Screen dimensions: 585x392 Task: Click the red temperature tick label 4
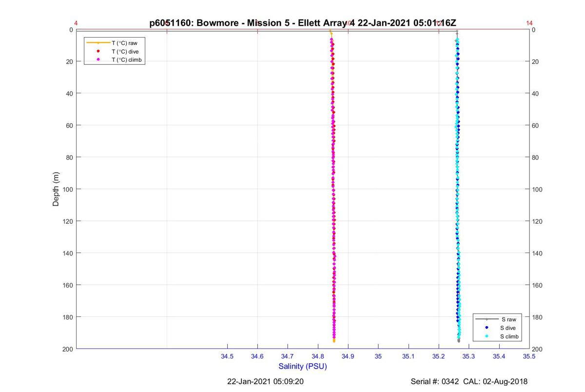click(76, 23)
